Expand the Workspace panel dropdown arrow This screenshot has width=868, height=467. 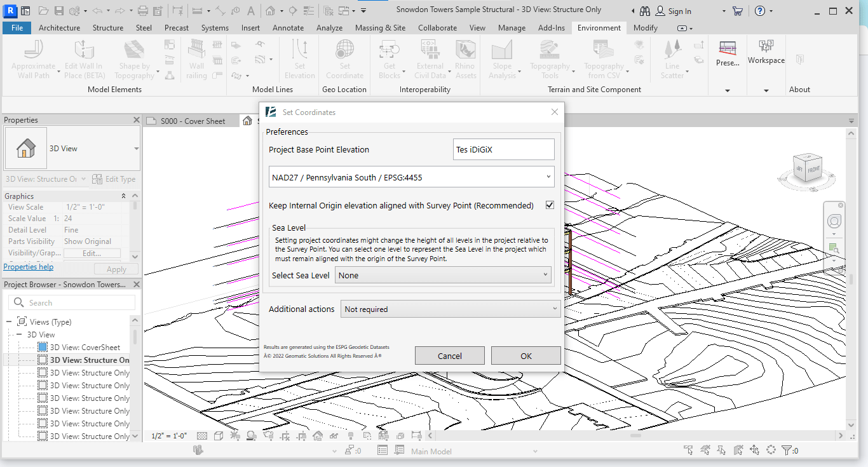point(766,91)
